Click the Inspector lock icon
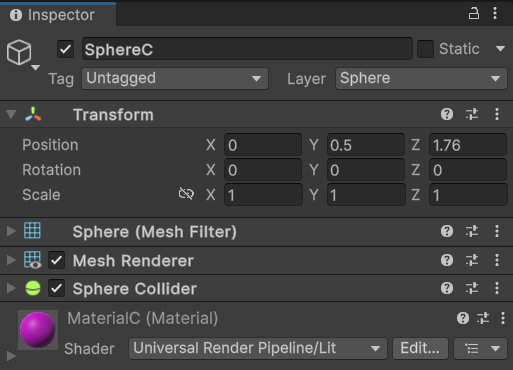513x370 pixels. coord(474,14)
